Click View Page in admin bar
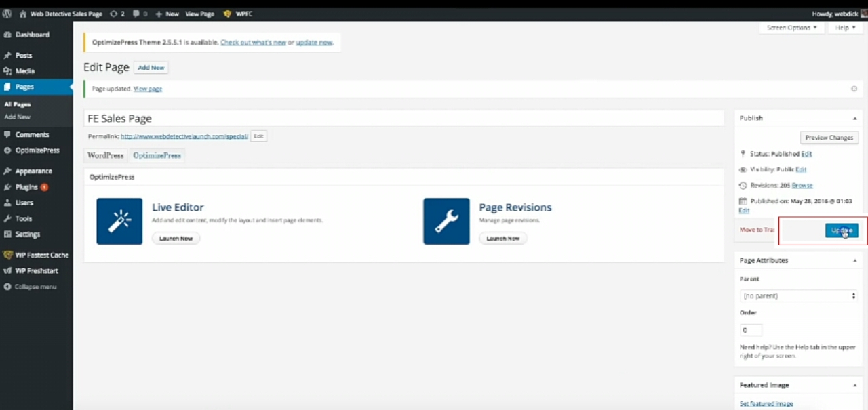 tap(199, 14)
